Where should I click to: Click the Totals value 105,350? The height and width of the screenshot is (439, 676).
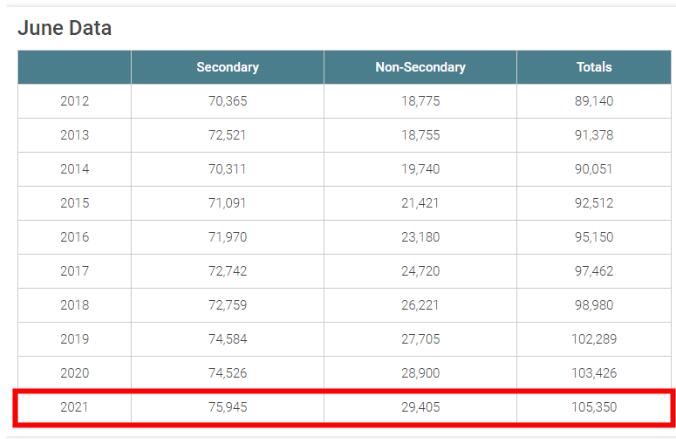coord(594,407)
